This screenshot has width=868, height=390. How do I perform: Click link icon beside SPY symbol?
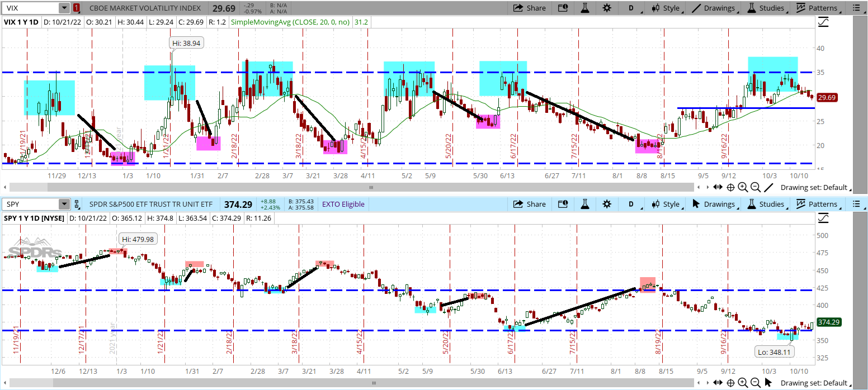tap(76, 204)
